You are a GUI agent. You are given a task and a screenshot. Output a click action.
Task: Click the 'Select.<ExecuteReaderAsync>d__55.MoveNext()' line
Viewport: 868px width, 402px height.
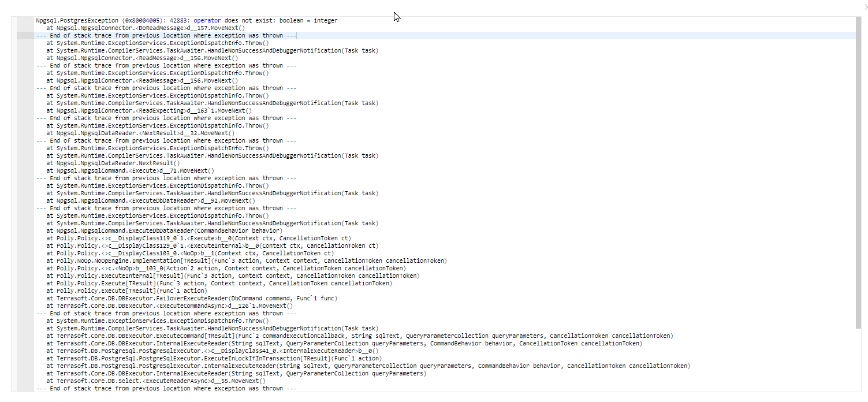tap(156, 381)
